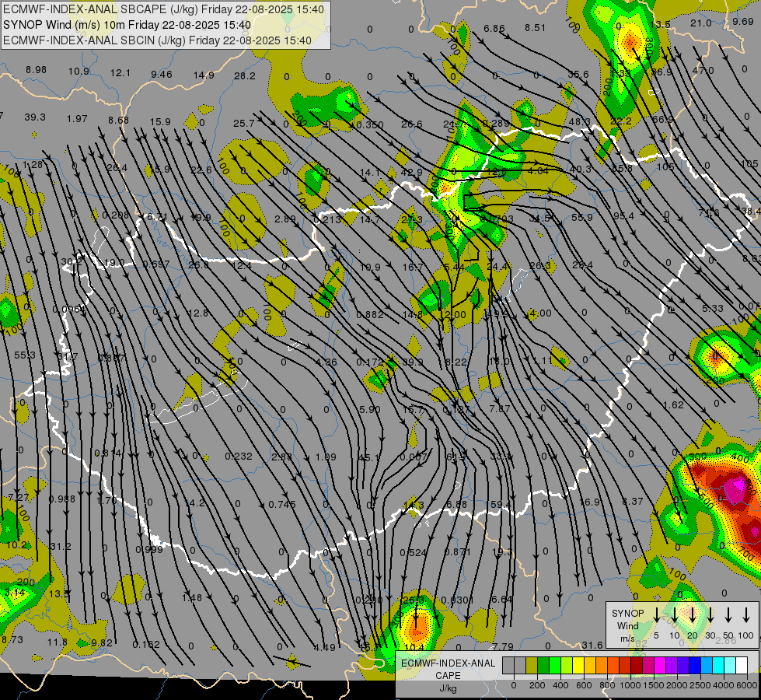Click the "1500" tick label on color scale
The width and height of the screenshot is (761, 700).
pyautogui.click(x=655, y=685)
